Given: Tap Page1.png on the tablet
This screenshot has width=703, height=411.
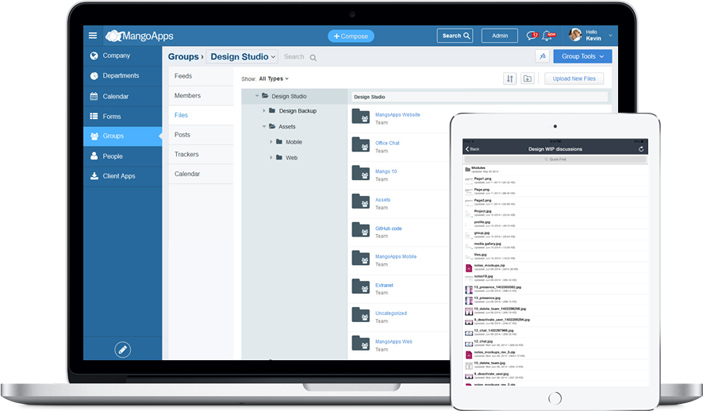Looking at the screenshot, I should pos(555,180).
